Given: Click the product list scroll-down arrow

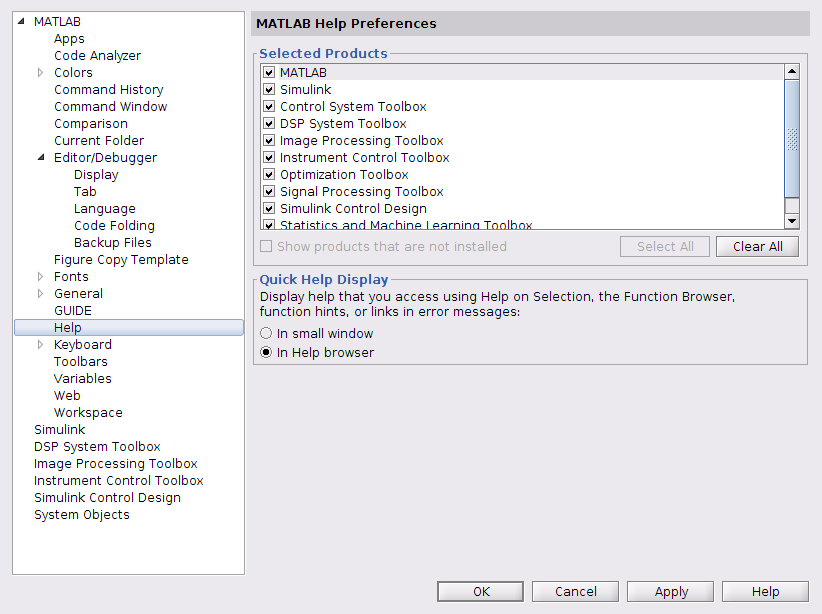Looking at the screenshot, I should [x=792, y=221].
